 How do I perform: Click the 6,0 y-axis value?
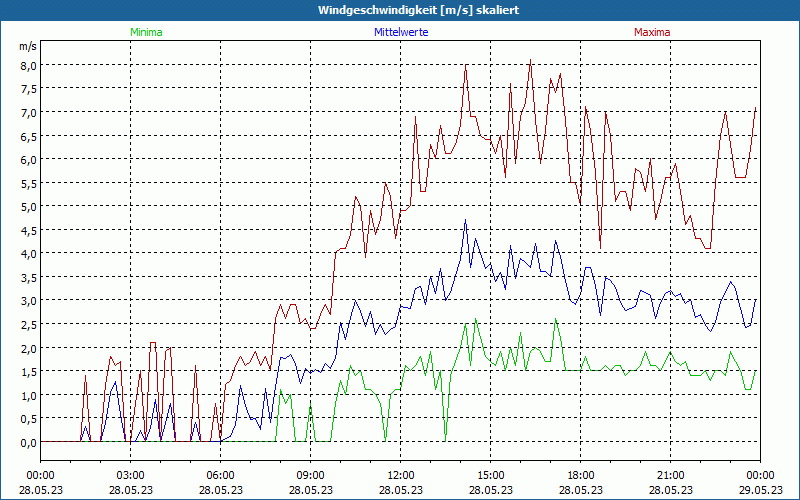point(28,159)
